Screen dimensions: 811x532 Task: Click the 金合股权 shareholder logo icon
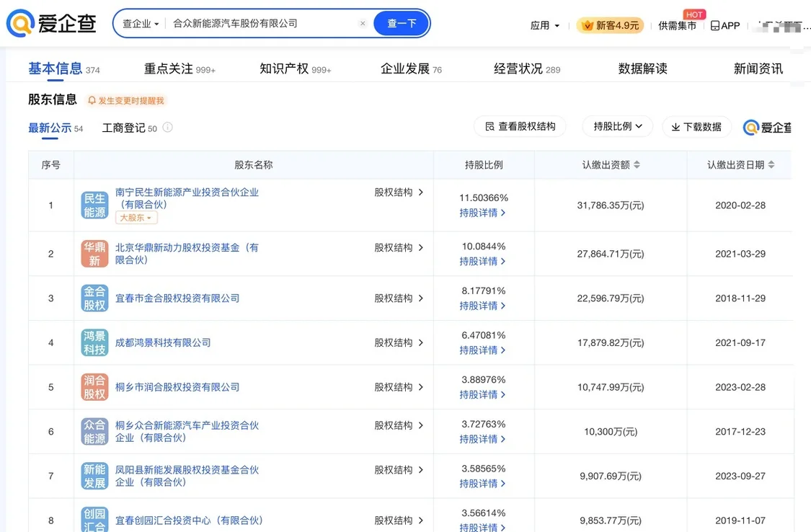(x=94, y=298)
